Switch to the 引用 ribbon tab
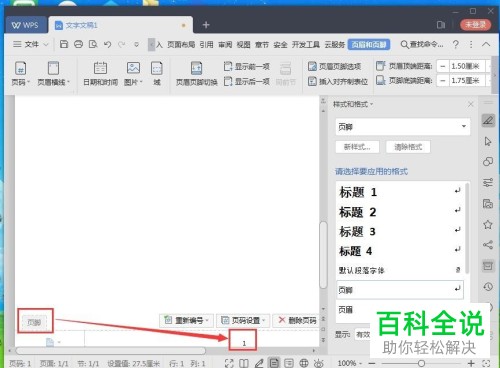500x368 pixels. point(206,44)
